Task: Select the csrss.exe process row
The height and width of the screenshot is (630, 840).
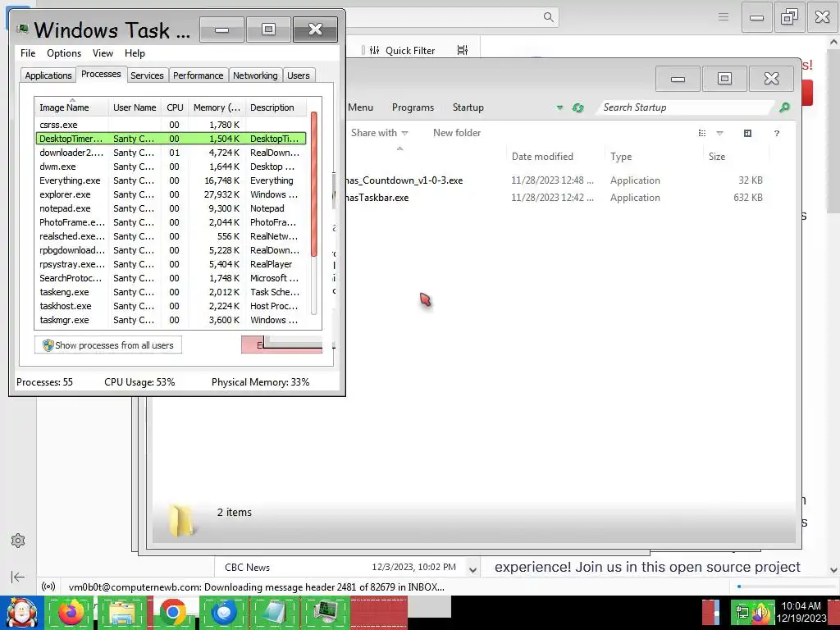Action: click(x=171, y=125)
